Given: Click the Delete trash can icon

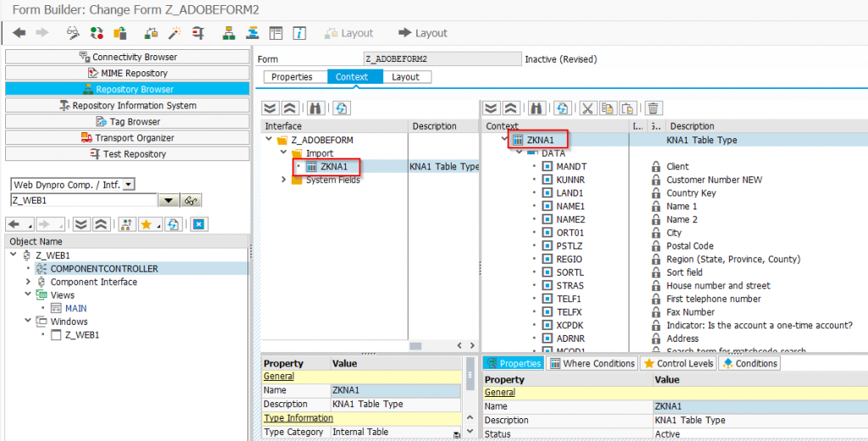Looking at the screenshot, I should tap(654, 108).
